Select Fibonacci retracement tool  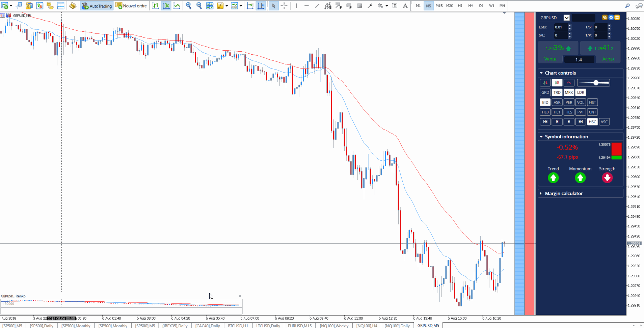click(349, 6)
